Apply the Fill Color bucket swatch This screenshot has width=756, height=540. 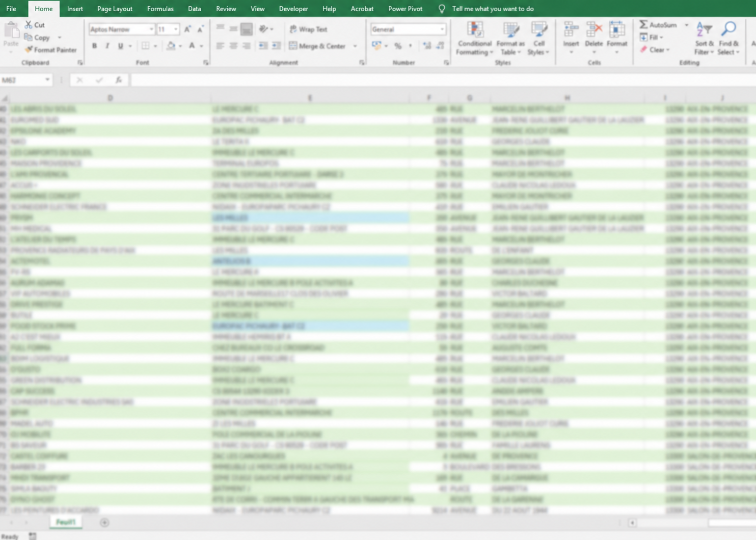(171, 46)
